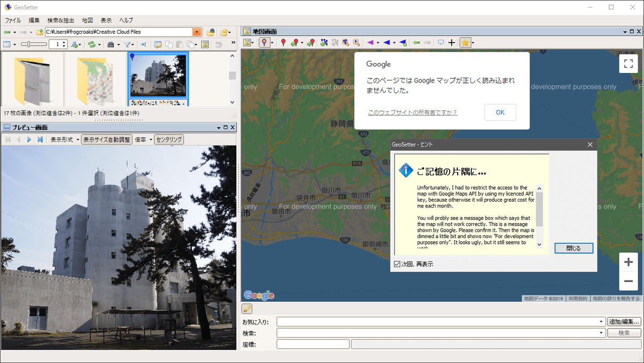Open the ファイル menu

pyautogui.click(x=13, y=20)
